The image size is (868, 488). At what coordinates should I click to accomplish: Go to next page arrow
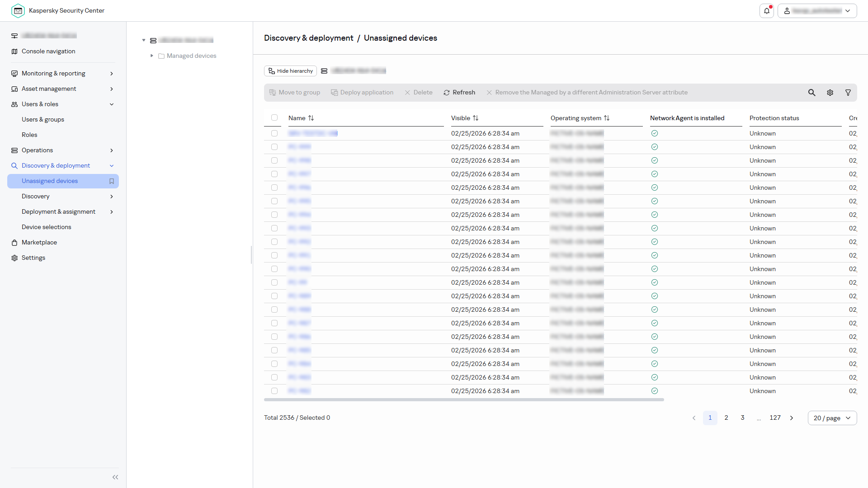[792, 418]
